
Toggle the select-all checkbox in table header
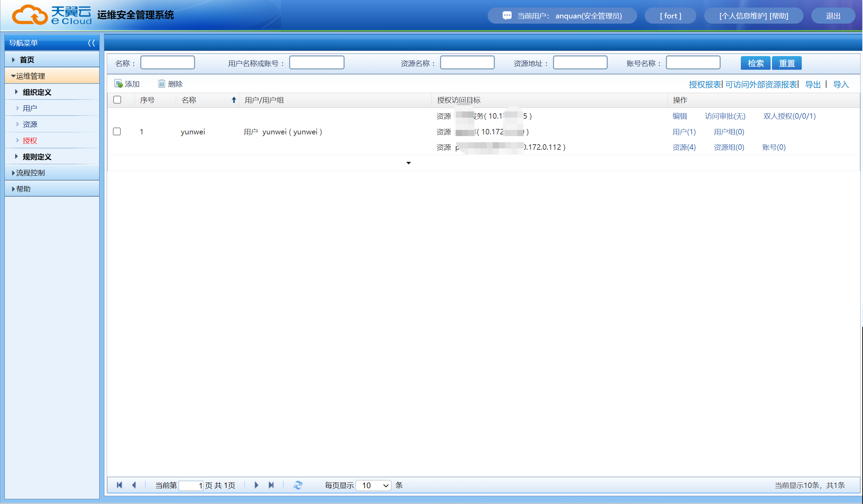[117, 100]
